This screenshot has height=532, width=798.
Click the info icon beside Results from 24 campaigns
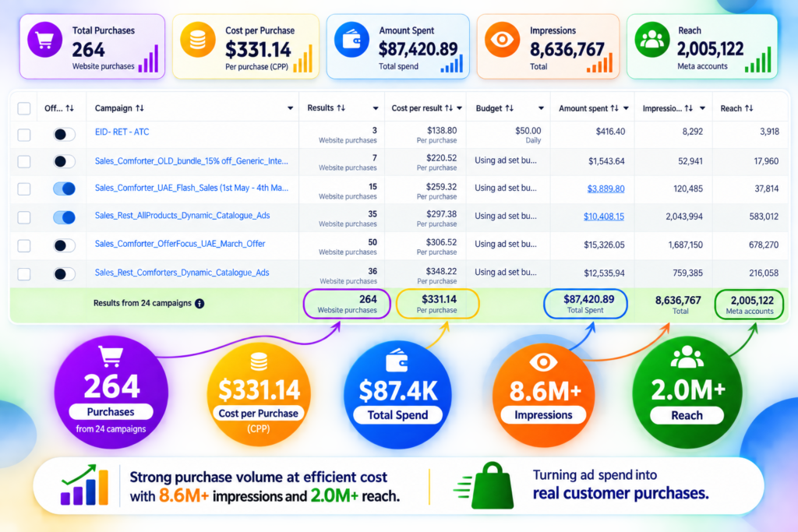[x=199, y=304]
